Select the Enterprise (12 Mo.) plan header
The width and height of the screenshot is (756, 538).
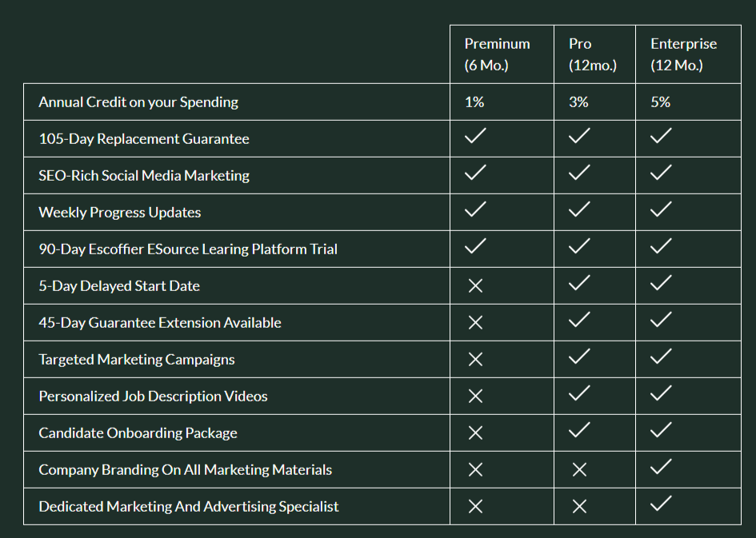(x=683, y=54)
